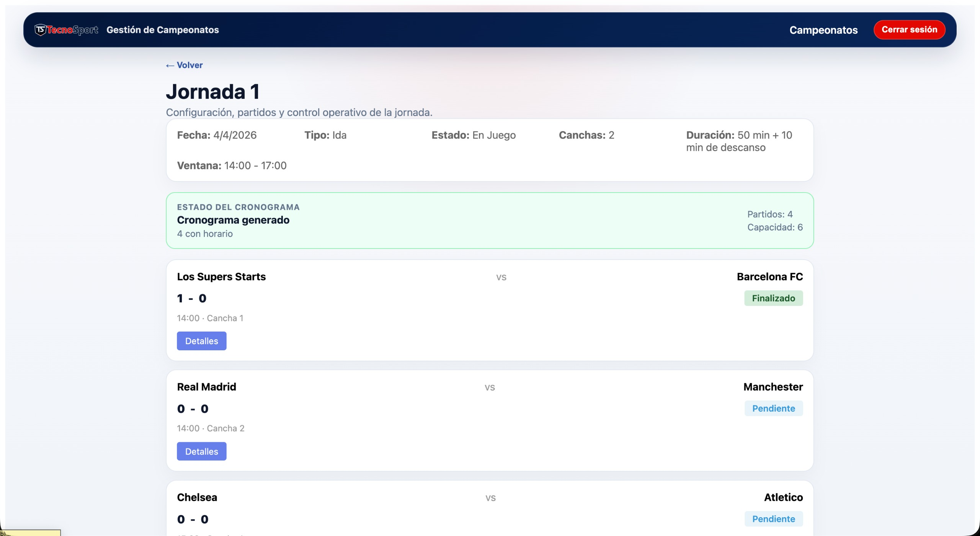This screenshot has height=536, width=980.
Task: Open the Campeonatos menu item
Action: point(823,30)
